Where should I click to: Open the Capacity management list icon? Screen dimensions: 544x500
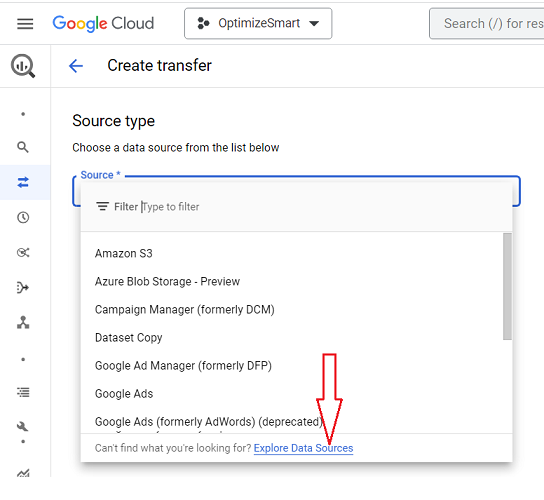(23, 392)
